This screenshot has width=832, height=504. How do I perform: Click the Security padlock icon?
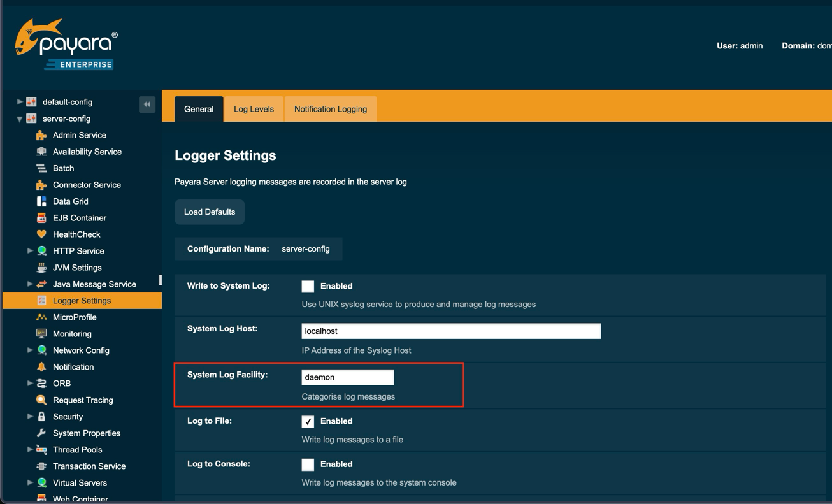click(41, 417)
